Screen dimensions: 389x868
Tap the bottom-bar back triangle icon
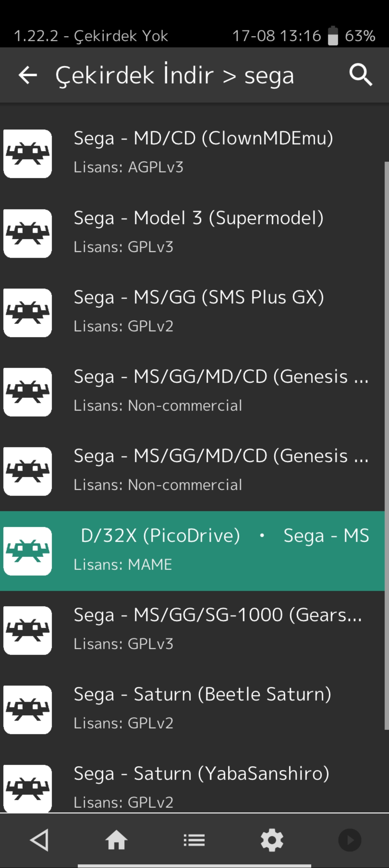point(39,840)
